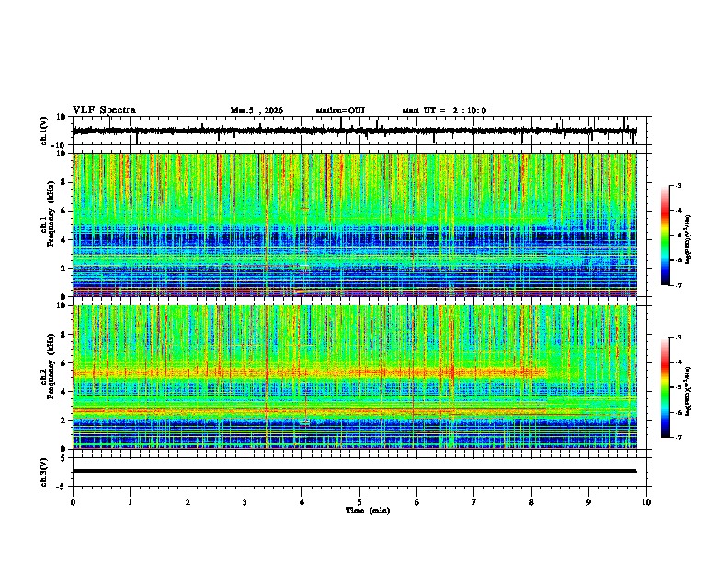Click the time axis tick label "1"
728x563 pixels.
[130, 502]
